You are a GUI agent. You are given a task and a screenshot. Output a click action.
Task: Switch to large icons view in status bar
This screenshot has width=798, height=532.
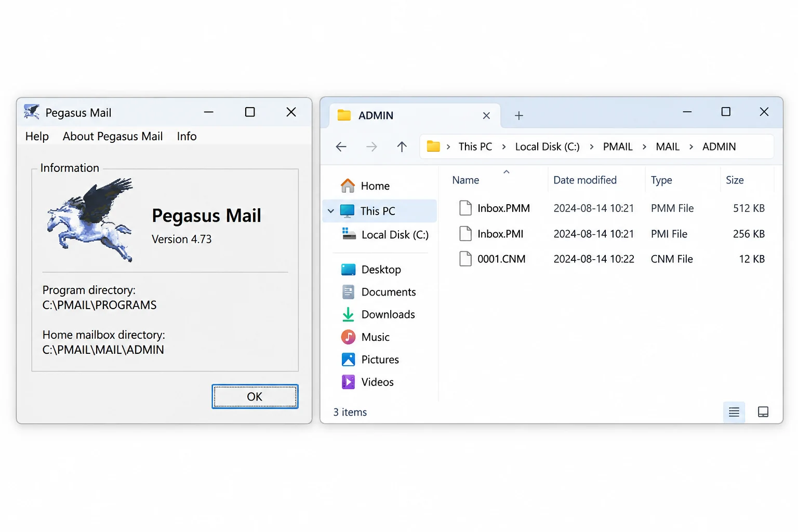pos(763,412)
